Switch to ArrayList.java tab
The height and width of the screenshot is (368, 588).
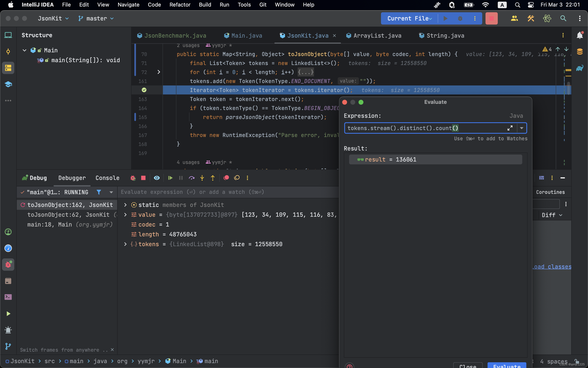(374, 36)
